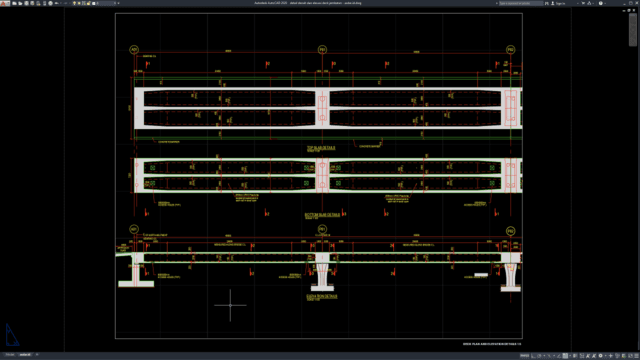The image size is (640, 360).
Task: Expand the Help dropdown arrow
Action: pyautogui.click(x=605, y=3)
